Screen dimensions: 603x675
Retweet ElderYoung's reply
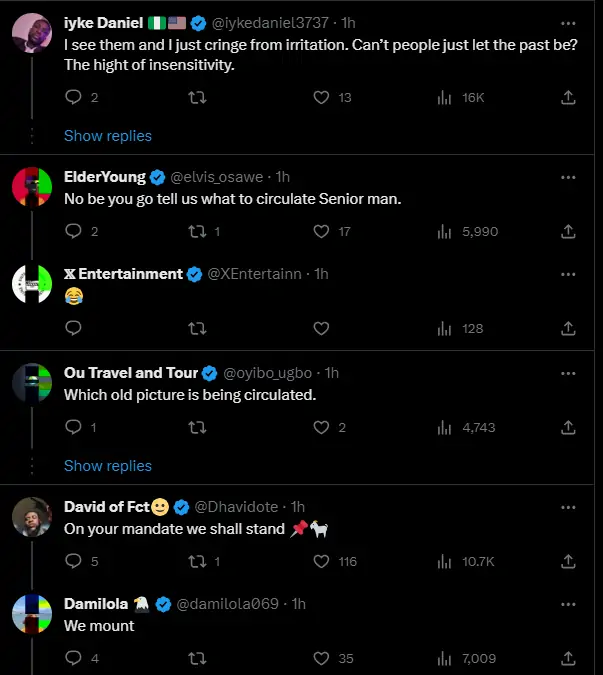[198, 231]
